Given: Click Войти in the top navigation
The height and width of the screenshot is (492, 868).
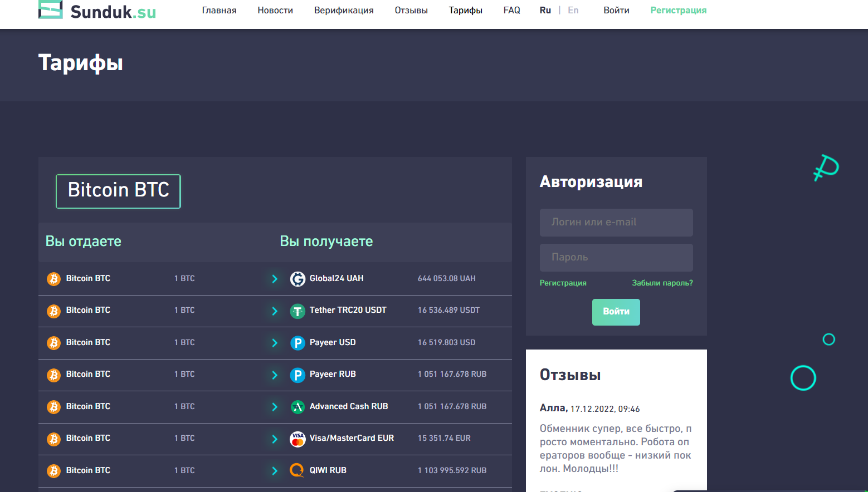Looking at the screenshot, I should pos(616,10).
